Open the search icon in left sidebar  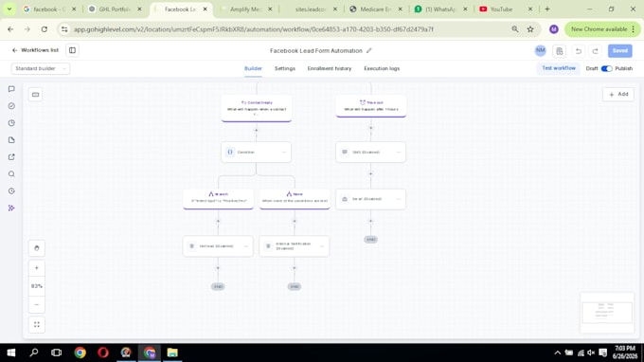[11, 173]
